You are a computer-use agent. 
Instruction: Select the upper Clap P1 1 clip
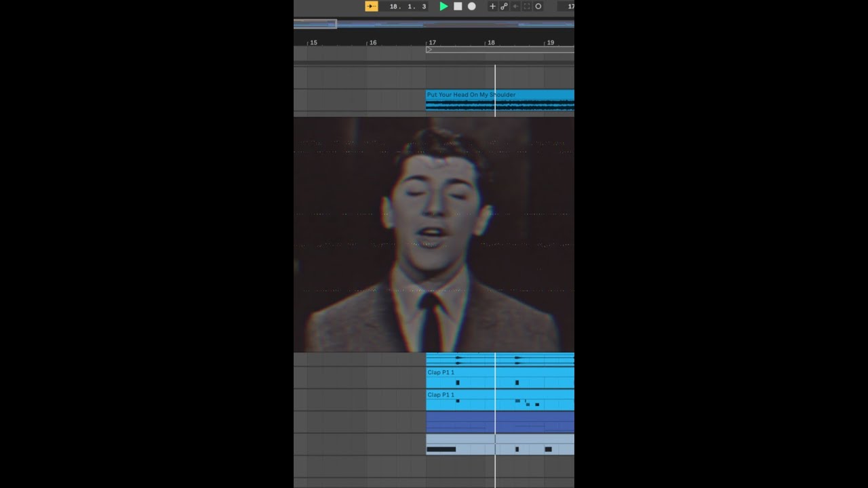tap(500, 378)
